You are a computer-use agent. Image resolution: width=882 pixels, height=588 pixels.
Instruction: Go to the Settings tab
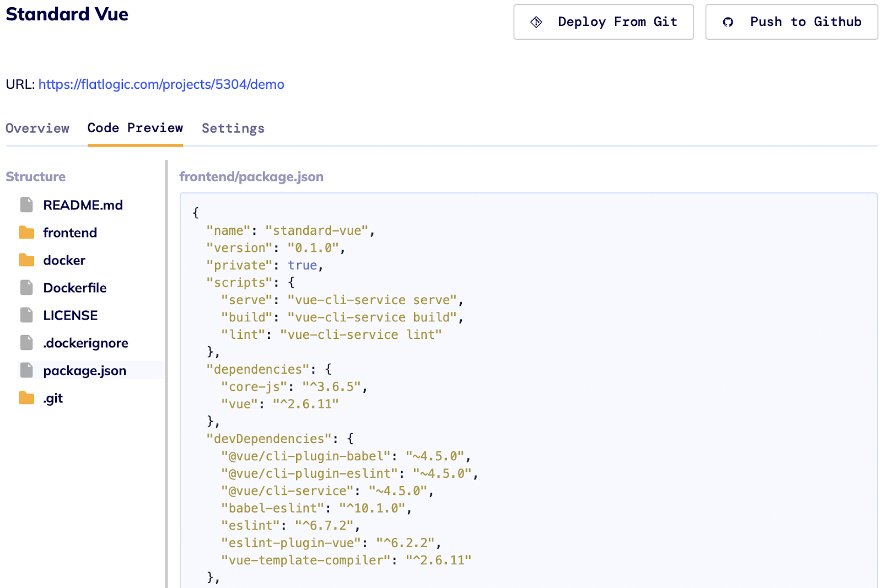[233, 128]
